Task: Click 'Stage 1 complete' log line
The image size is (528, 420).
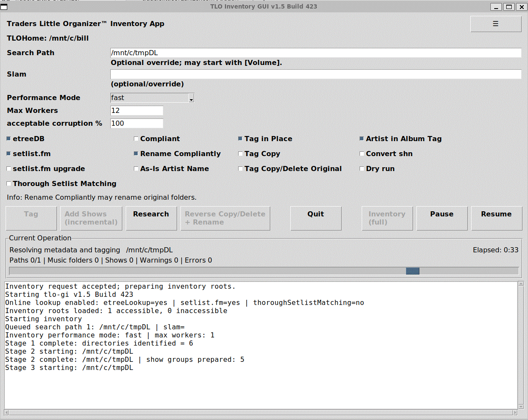Action: pyautogui.click(x=99, y=343)
